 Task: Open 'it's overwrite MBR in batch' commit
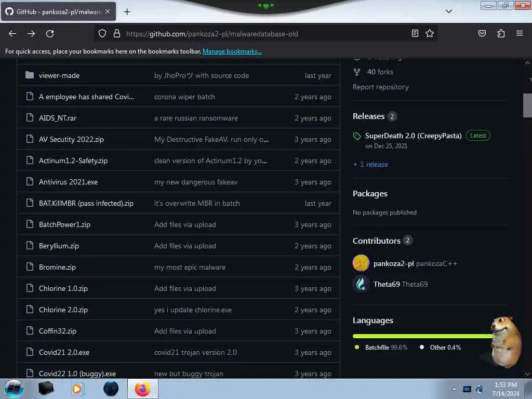pos(197,203)
